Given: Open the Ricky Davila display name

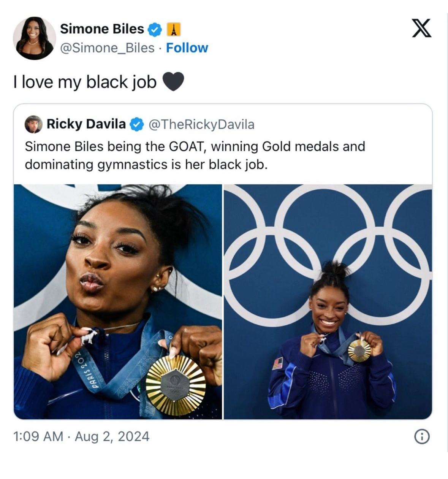Looking at the screenshot, I should point(86,124).
